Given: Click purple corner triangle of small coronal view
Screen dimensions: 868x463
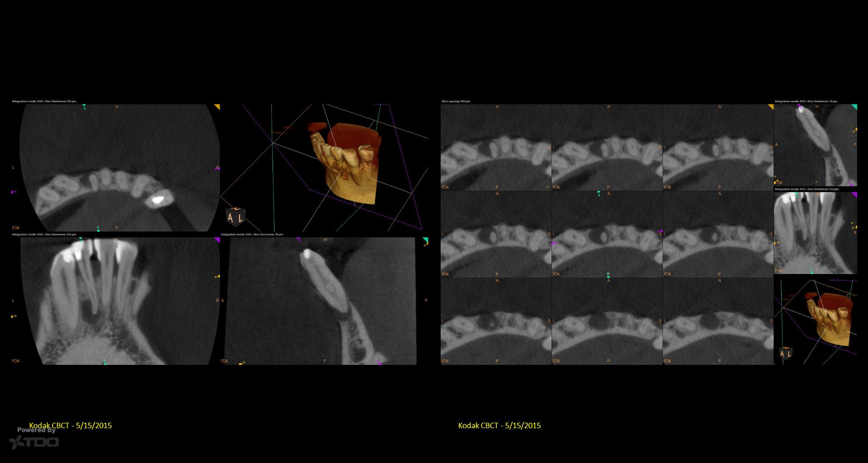Looking at the screenshot, I should click(x=854, y=195).
